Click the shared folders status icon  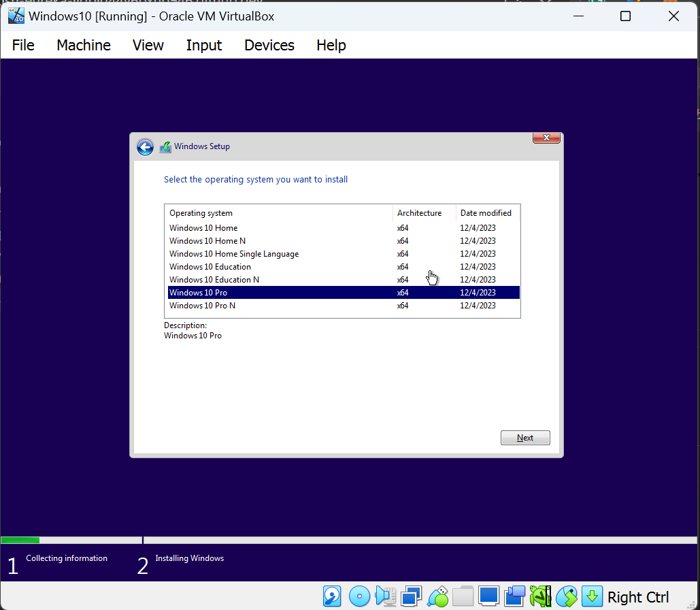[x=463, y=596]
